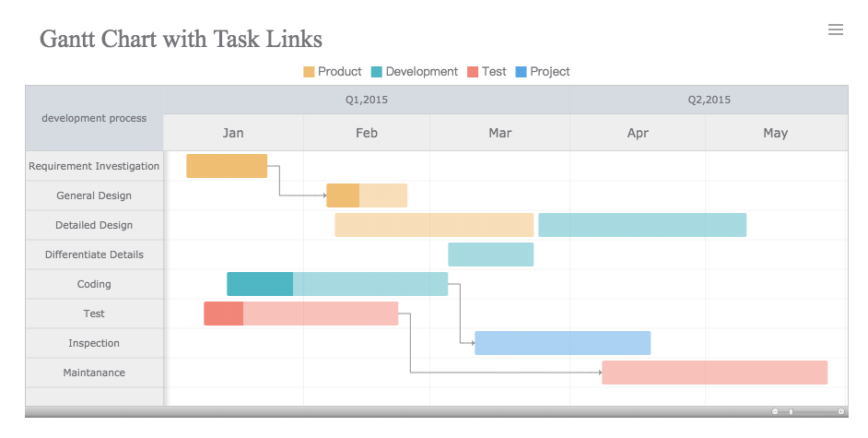The image size is (868, 438).
Task: Select the pink Maintanance task bar
Action: [714, 373]
